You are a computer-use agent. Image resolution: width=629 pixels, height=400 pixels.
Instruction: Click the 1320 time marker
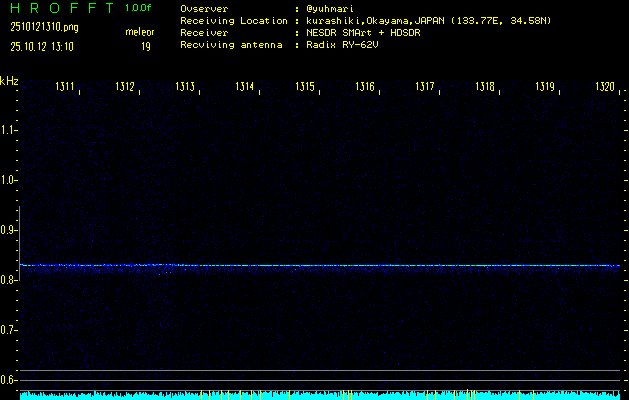(x=605, y=87)
